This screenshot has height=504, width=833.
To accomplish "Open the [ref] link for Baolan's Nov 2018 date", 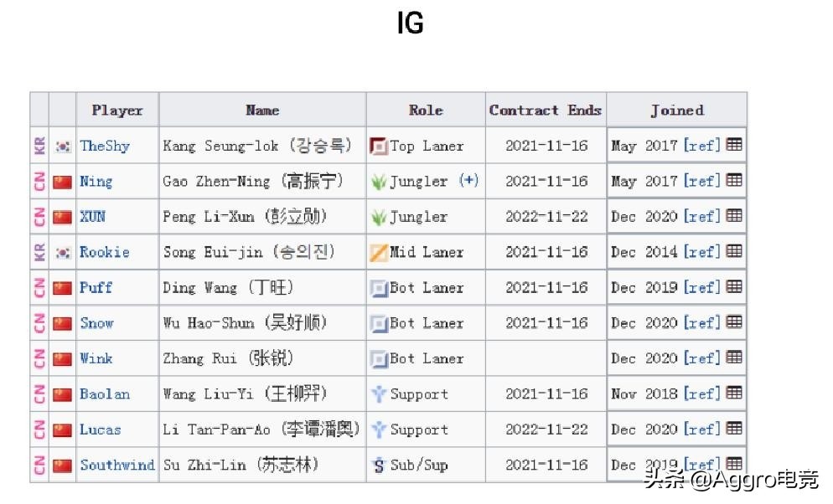I will click(701, 393).
